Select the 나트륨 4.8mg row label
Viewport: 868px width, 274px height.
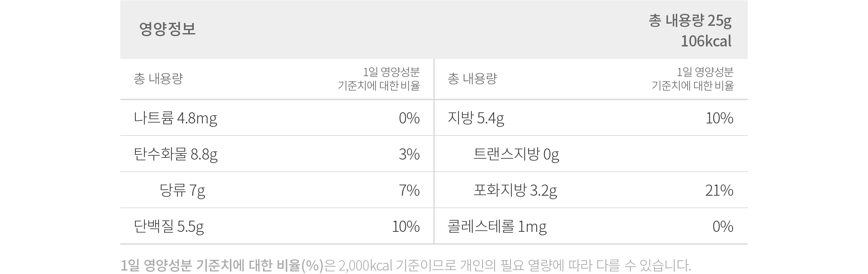(175, 118)
